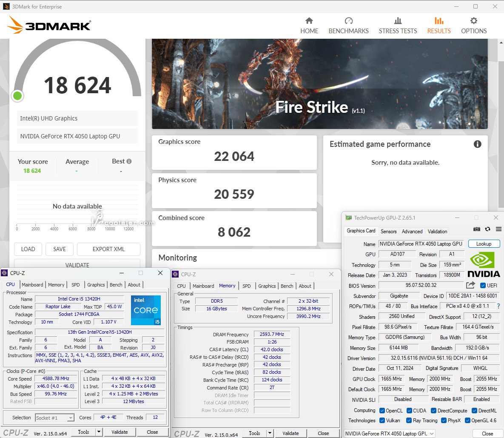Viewport: 504px width, 438px height.
Task: Open the GPU-Z hamburger menu
Action: click(498, 229)
